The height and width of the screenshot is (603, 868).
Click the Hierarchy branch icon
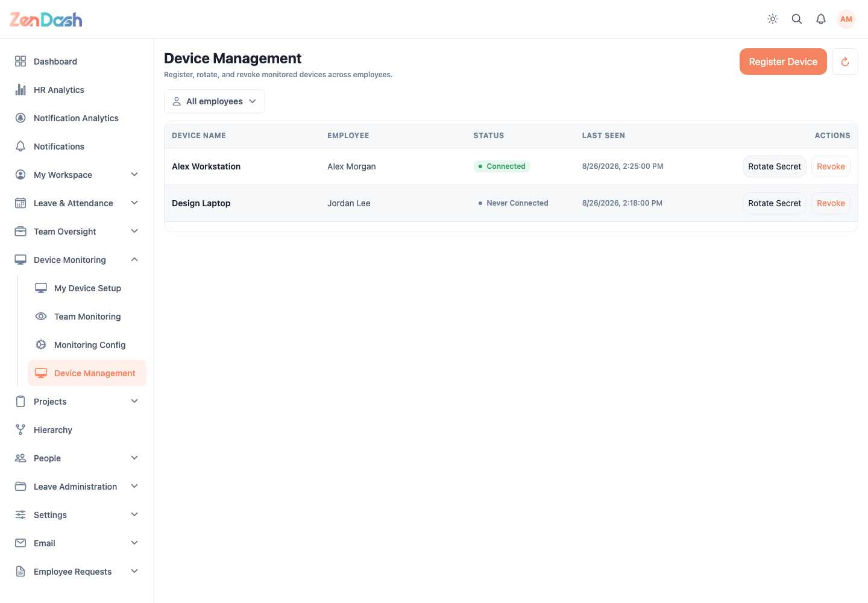(20, 429)
